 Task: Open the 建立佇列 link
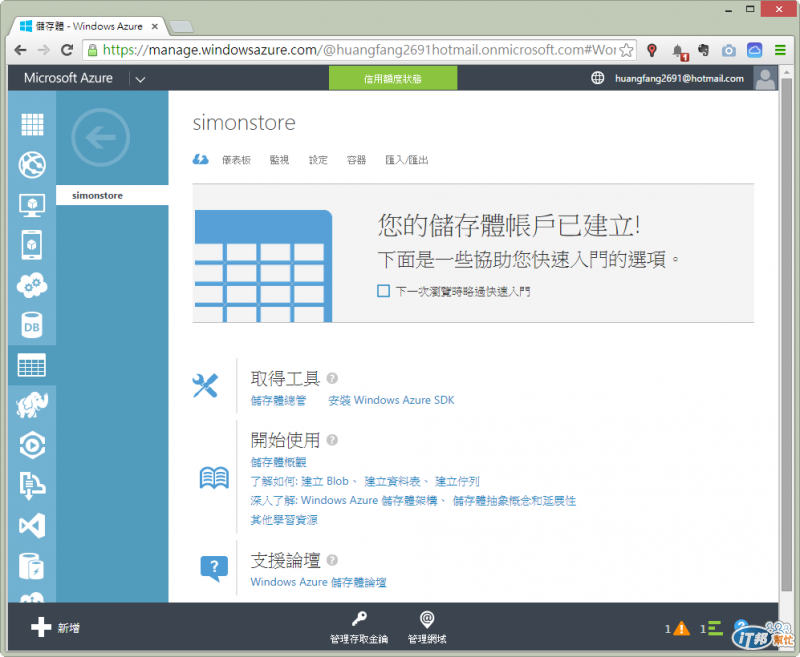coord(457,481)
